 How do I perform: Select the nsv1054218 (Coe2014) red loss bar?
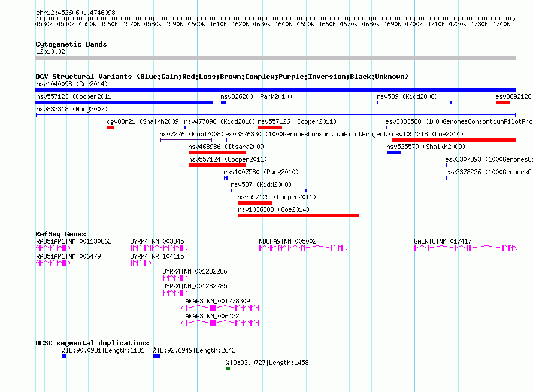(x=454, y=140)
